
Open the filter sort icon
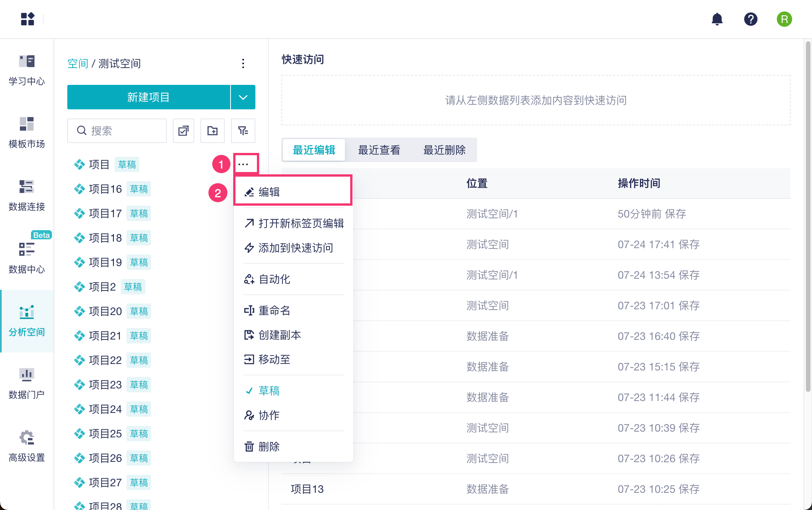[243, 131]
